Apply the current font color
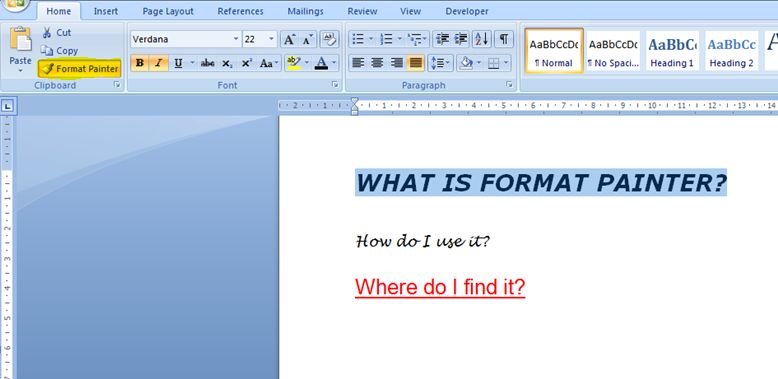 tap(321, 63)
